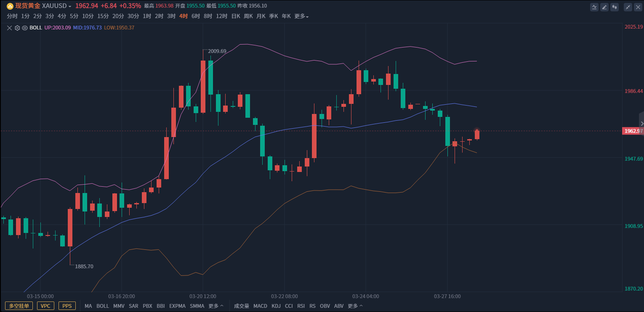Screen dimensions: 644x312
Task: Enable the MMV overlay indicator
Action: [x=119, y=306]
